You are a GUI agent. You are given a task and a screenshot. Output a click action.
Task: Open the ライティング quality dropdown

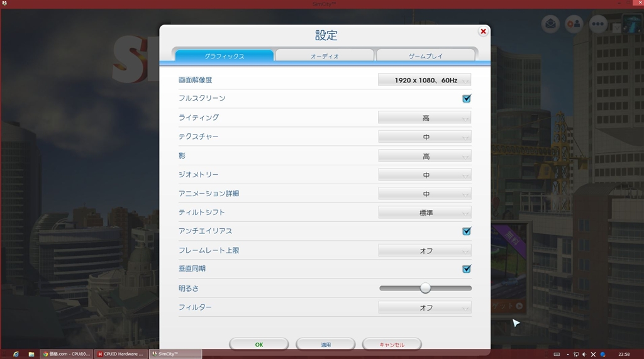coord(425,118)
